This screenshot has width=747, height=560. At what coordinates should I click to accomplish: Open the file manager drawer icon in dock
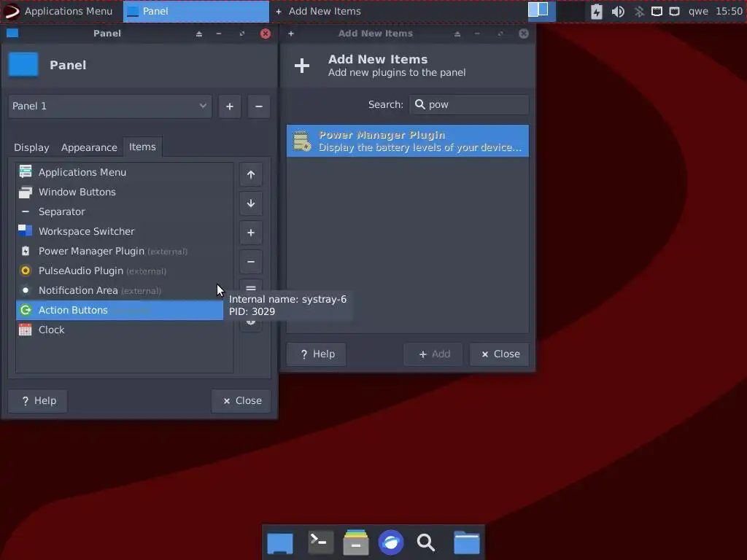coord(356,542)
